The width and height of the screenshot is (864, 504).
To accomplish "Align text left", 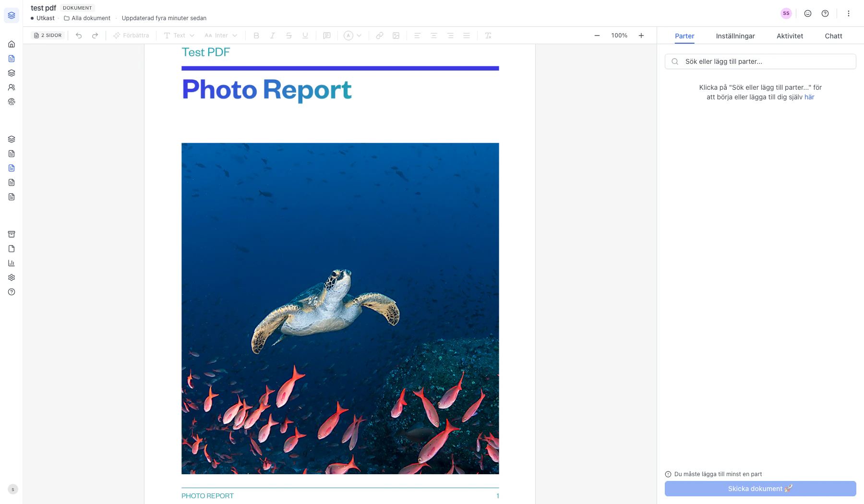I will (417, 36).
